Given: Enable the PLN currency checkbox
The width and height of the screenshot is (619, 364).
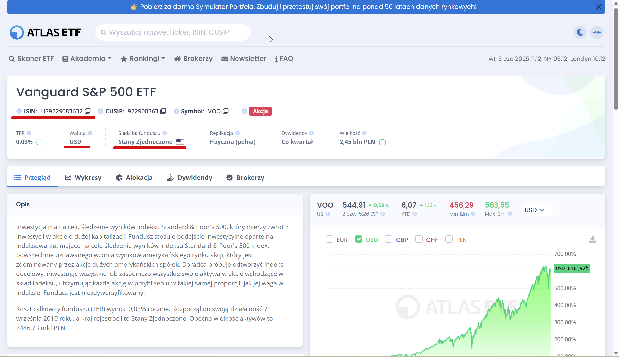Looking at the screenshot, I should click(449, 239).
